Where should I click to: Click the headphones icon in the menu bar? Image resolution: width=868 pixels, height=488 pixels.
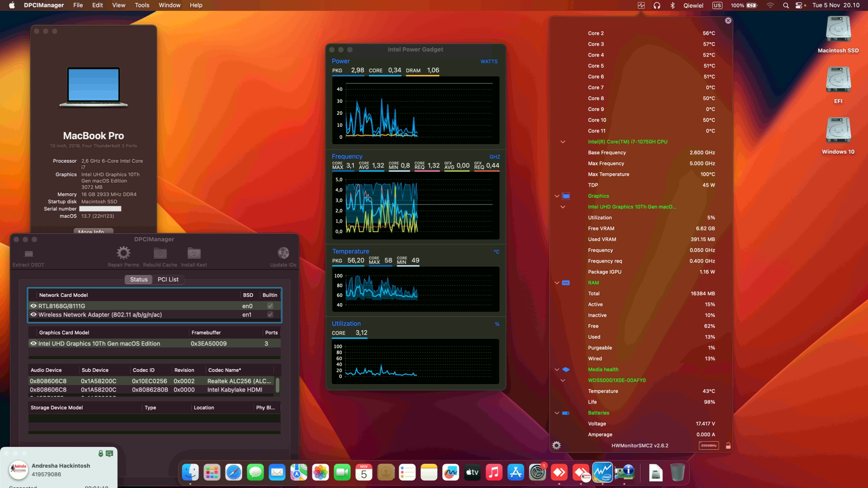tap(656, 5)
